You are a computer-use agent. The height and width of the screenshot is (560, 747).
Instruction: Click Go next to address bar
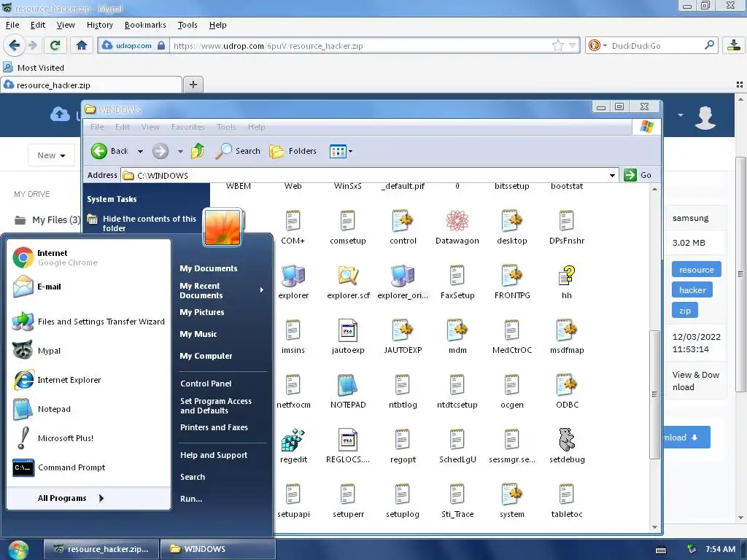tap(638, 175)
